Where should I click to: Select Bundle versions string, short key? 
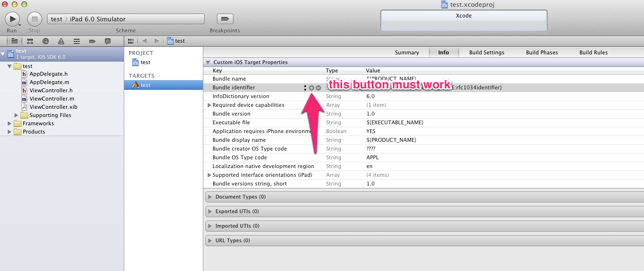pos(249,184)
